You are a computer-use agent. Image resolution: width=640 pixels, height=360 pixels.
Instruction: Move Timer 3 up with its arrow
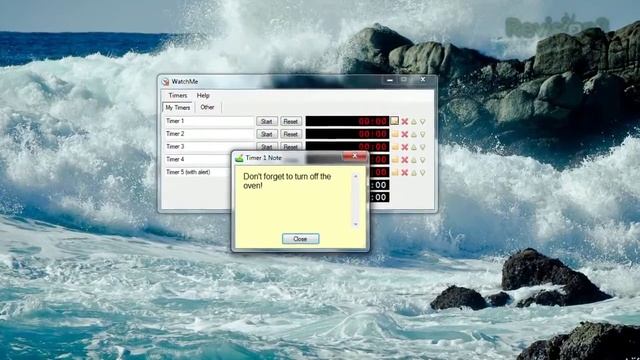coord(414,147)
